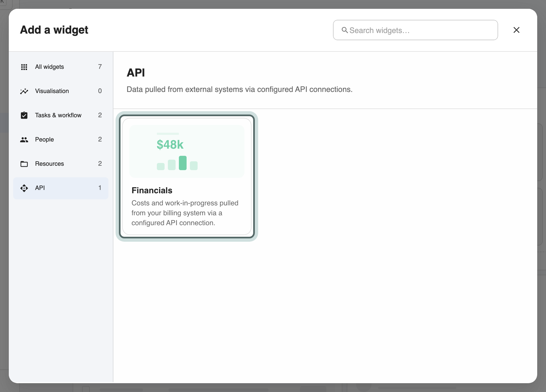Viewport: 546px width, 392px height.
Task: Open the Resources category label
Action: (x=50, y=164)
